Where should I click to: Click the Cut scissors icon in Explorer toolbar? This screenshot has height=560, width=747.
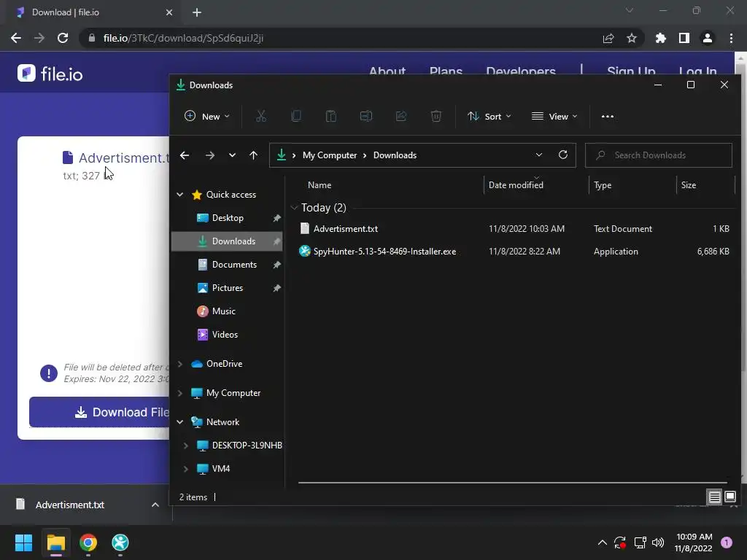click(x=260, y=116)
